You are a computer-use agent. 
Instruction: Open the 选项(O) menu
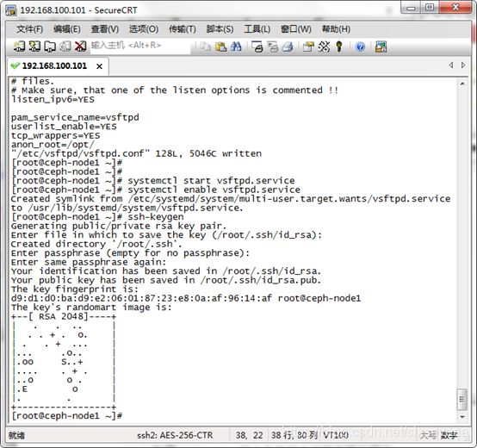tap(144, 29)
